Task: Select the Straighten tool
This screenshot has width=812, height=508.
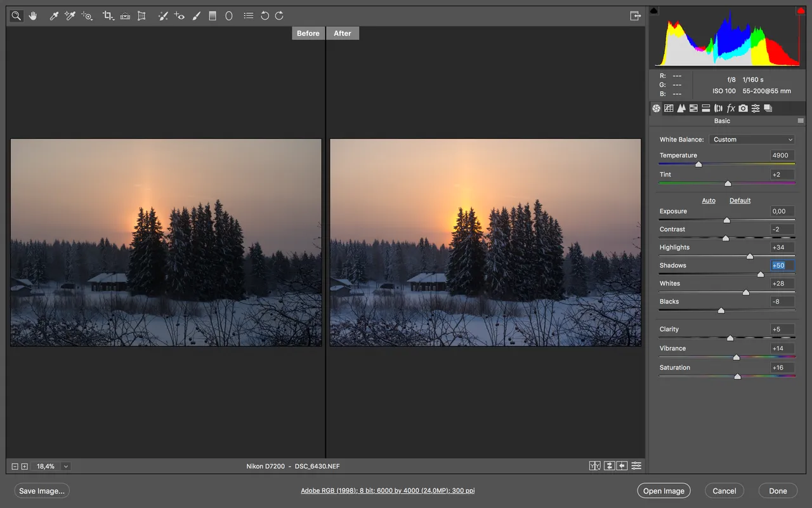Action: [x=125, y=16]
